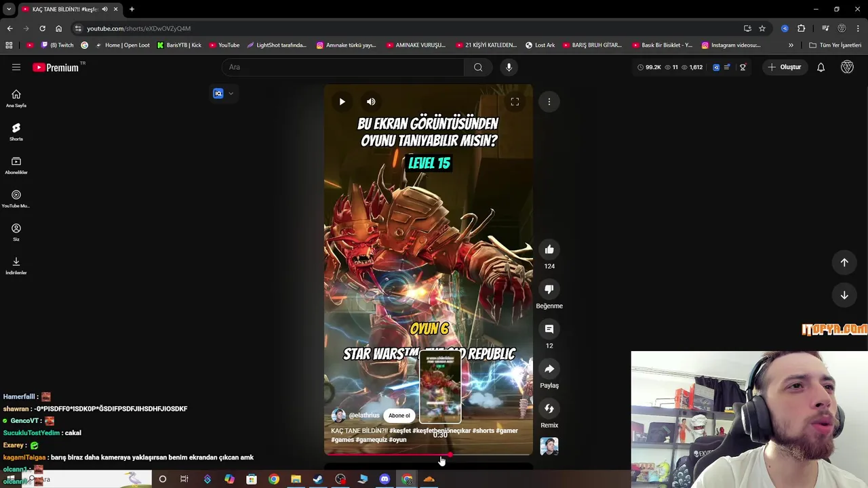868x488 pixels.
Task: Click the #keşfet hashtag
Action: click(x=400, y=431)
